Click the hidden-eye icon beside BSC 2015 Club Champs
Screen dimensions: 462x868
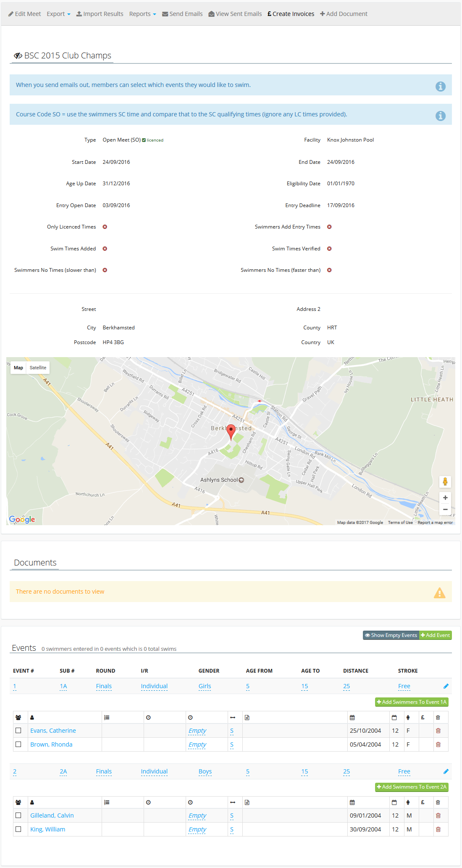[18, 55]
